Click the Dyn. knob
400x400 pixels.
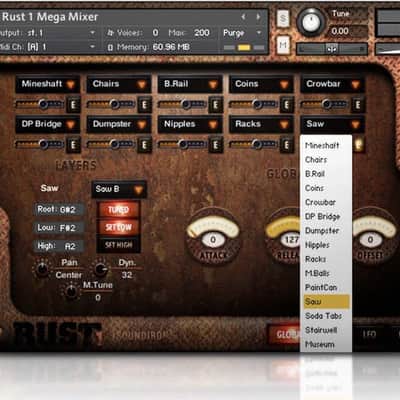100,269
